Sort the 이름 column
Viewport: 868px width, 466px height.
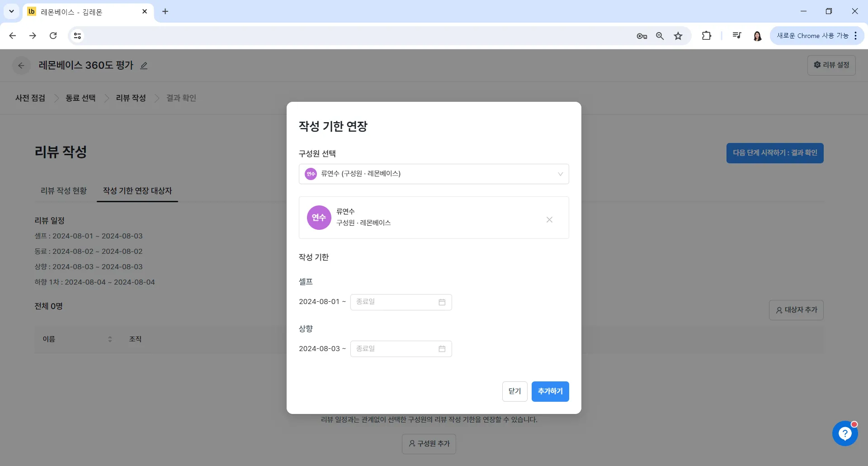[110, 339]
